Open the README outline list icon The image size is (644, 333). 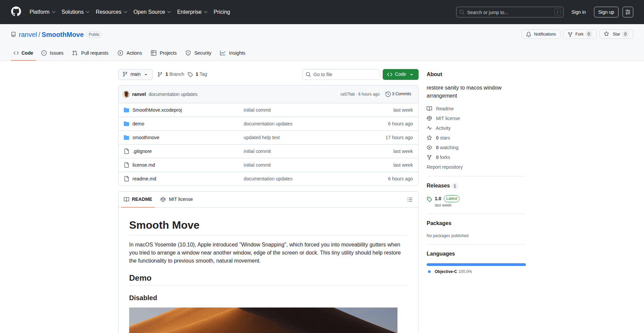point(410,200)
